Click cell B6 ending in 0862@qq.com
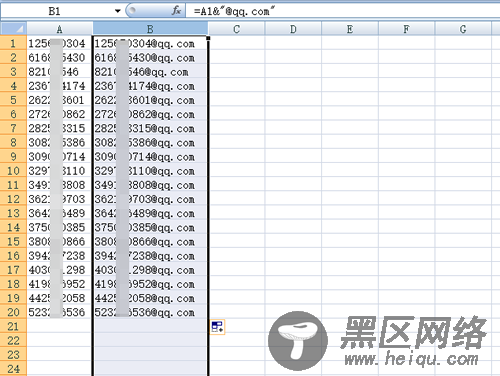The width and height of the screenshot is (500, 376). tap(150, 114)
